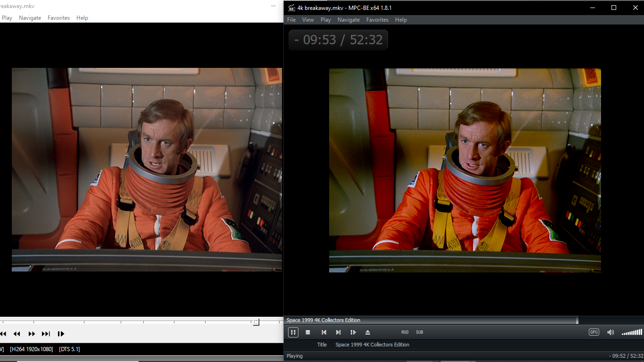Open the AUD audio track selector
Screen dimensions: 644x362
pos(405,332)
